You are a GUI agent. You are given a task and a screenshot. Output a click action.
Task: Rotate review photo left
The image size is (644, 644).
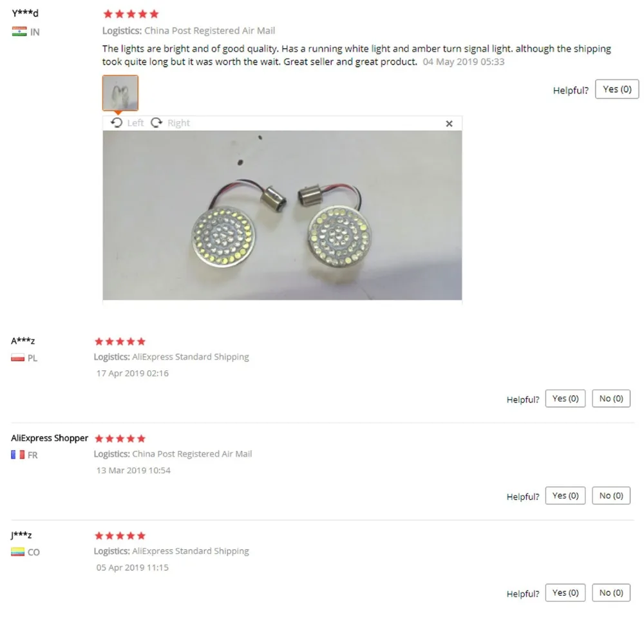click(x=127, y=123)
